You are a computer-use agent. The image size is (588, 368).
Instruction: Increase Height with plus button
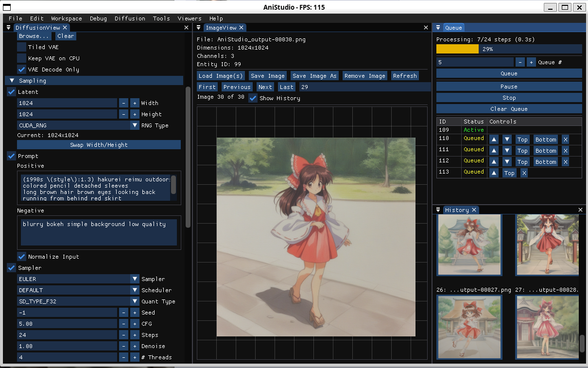135,114
